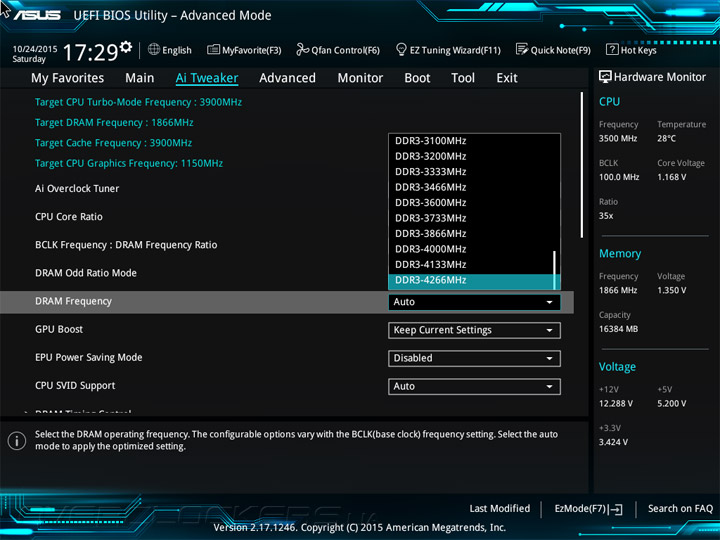This screenshot has height=540, width=720.
Task: Click the Hardware Monitor screen icon
Action: click(605, 77)
